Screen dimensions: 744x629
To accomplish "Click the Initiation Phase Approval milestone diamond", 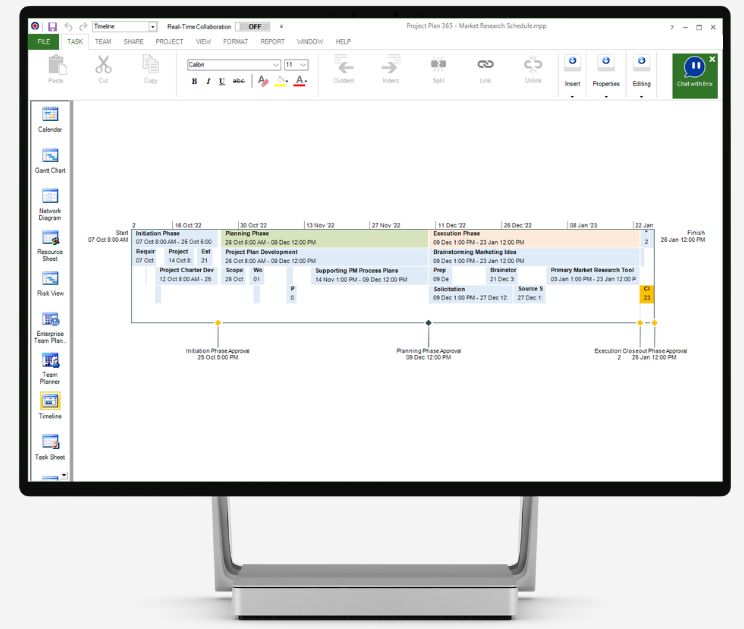I will point(218,323).
